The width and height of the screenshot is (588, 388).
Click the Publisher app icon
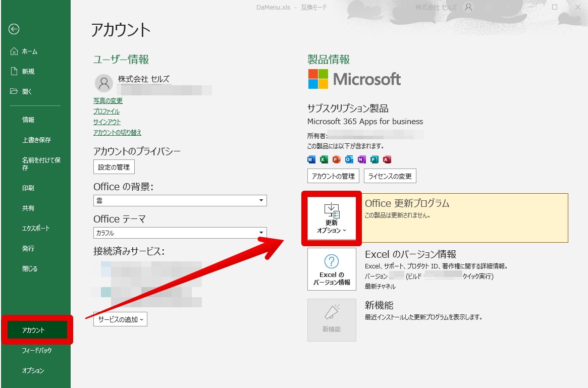[374, 160]
